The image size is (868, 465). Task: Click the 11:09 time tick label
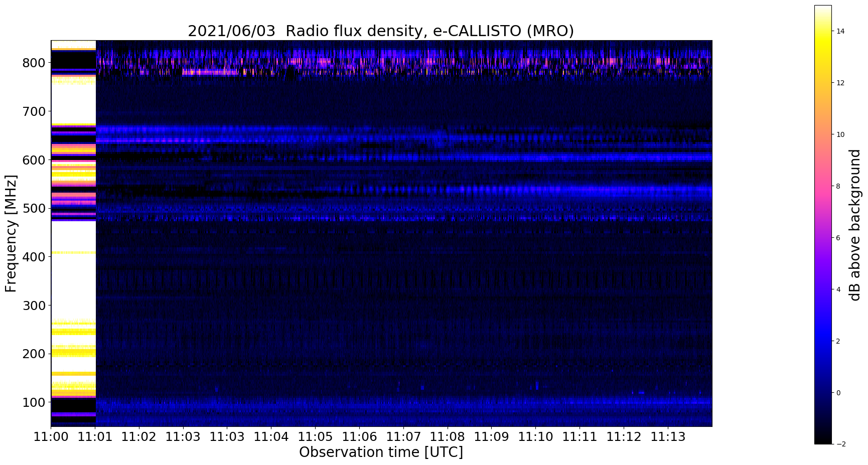click(x=491, y=437)
